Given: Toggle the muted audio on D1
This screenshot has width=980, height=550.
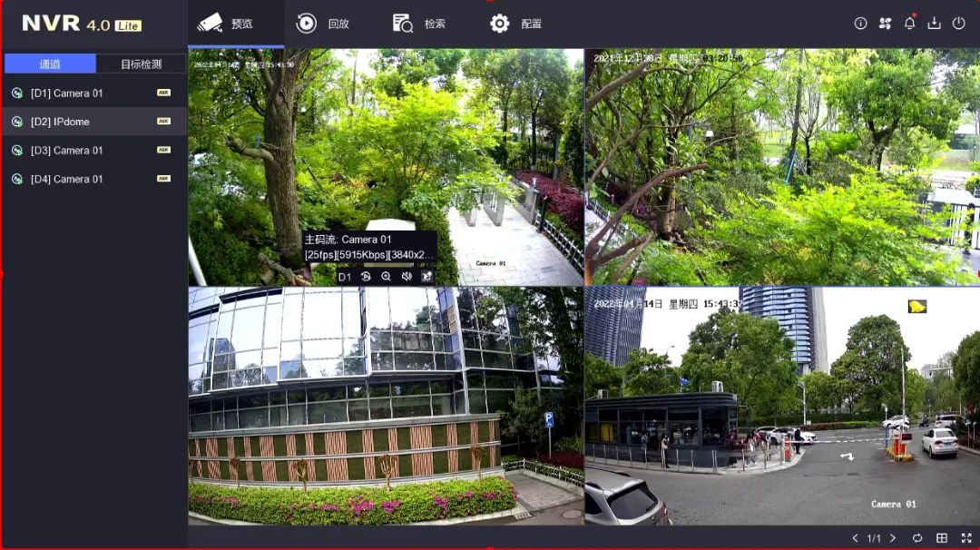Looking at the screenshot, I should 407,277.
